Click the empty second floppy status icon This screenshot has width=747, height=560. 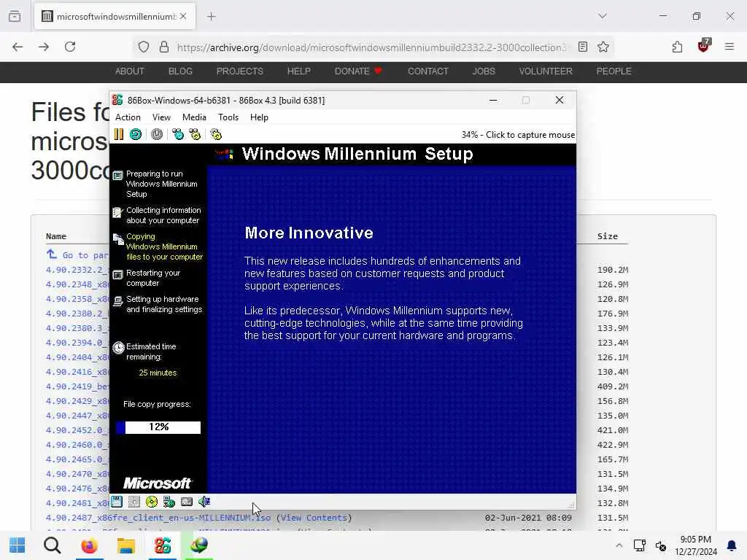[x=134, y=502]
